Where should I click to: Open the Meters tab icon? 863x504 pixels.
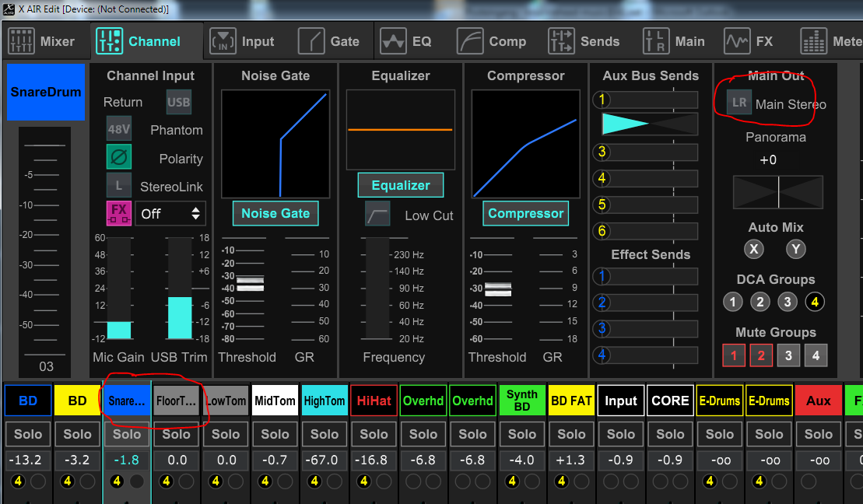coord(813,41)
